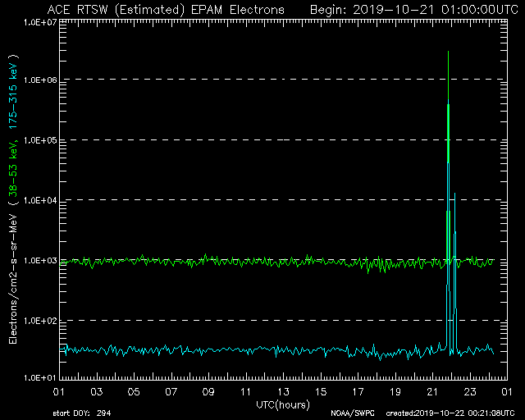525x420 pixels.
Task: Click the UTC(hours) x-axis label
Action: (283, 405)
